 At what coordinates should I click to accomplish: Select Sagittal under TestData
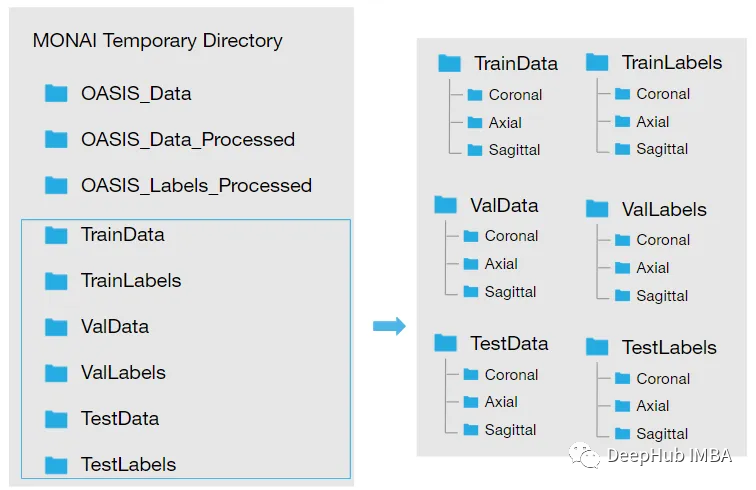click(511, 430)
